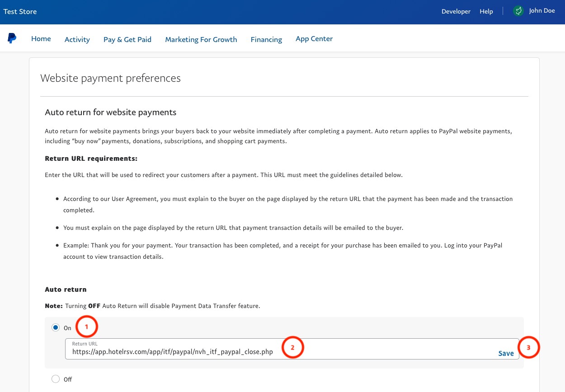Click the Example thank-you message bullet
The width and height of the screenshot is (565, 392).
[x=283, y=251]
